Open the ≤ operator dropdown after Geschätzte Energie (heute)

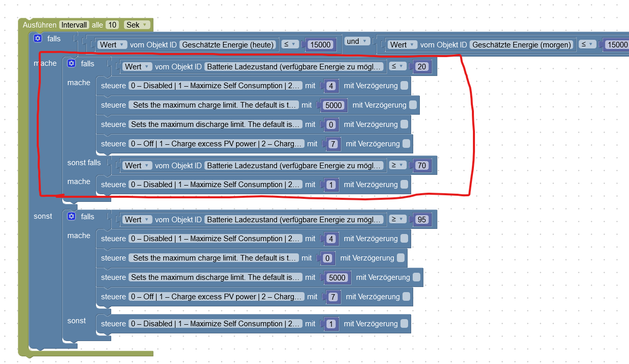pos(290,44)
